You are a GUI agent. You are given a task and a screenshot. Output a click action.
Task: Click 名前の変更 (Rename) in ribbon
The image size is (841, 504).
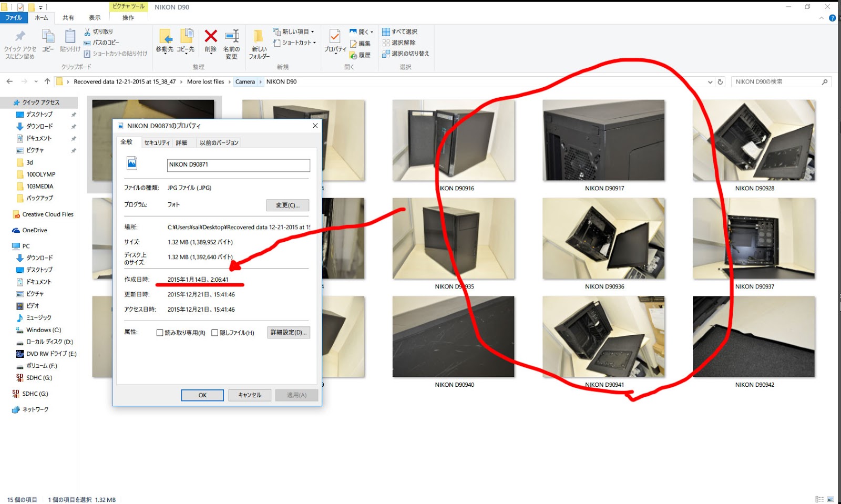coord(231,44)
